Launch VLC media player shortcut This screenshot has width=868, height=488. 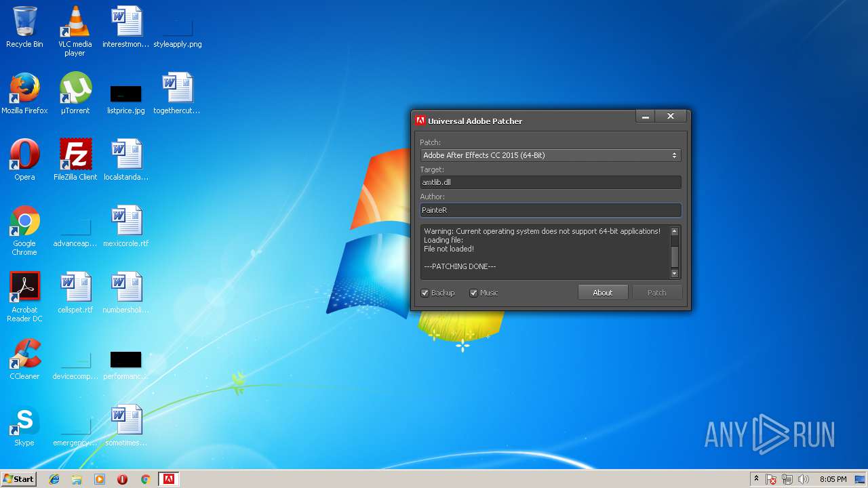pos(75,30)
